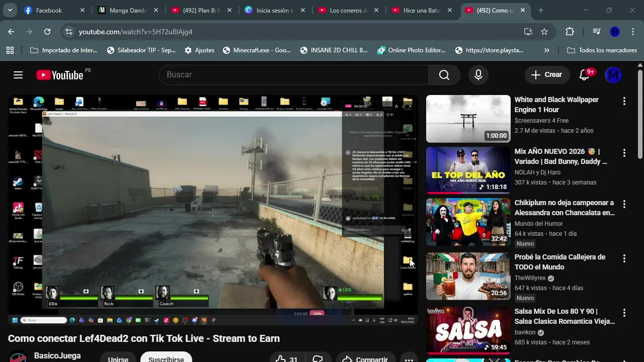The height and width of the screenshot is (362, 644).
Task: Open options for Chikiplum video
Action: pyautogui.click(x=624, y=204)
